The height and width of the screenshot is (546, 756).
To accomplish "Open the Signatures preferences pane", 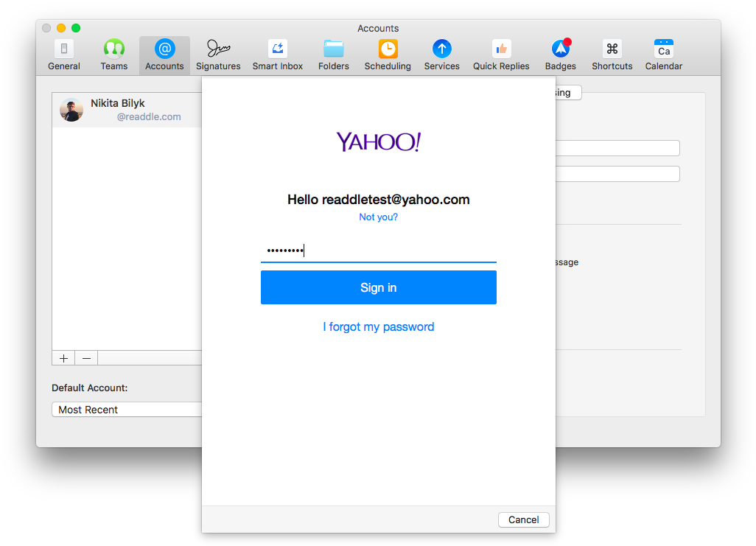I will tap(218, 55).
